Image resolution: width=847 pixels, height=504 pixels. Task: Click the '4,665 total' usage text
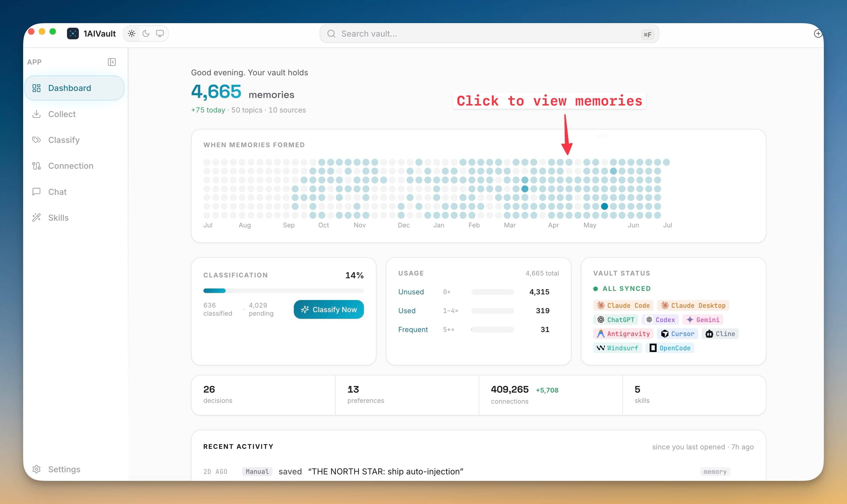(x=542, y=273)
